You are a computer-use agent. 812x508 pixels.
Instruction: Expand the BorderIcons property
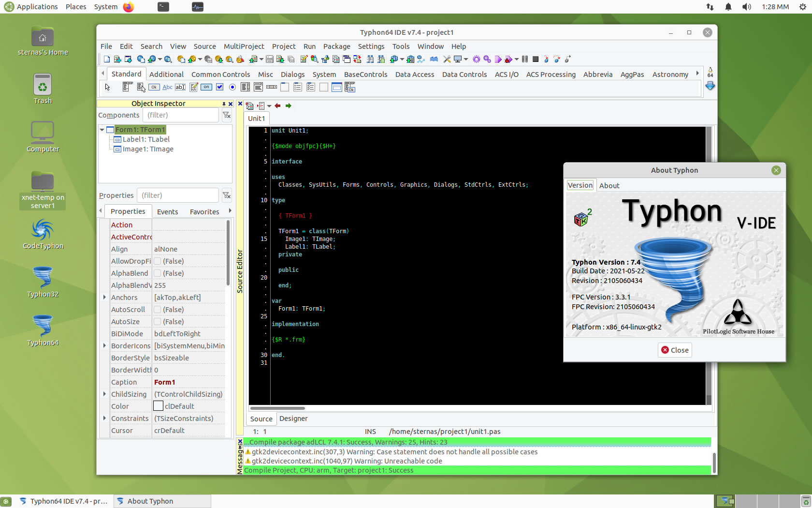point(104,345)
